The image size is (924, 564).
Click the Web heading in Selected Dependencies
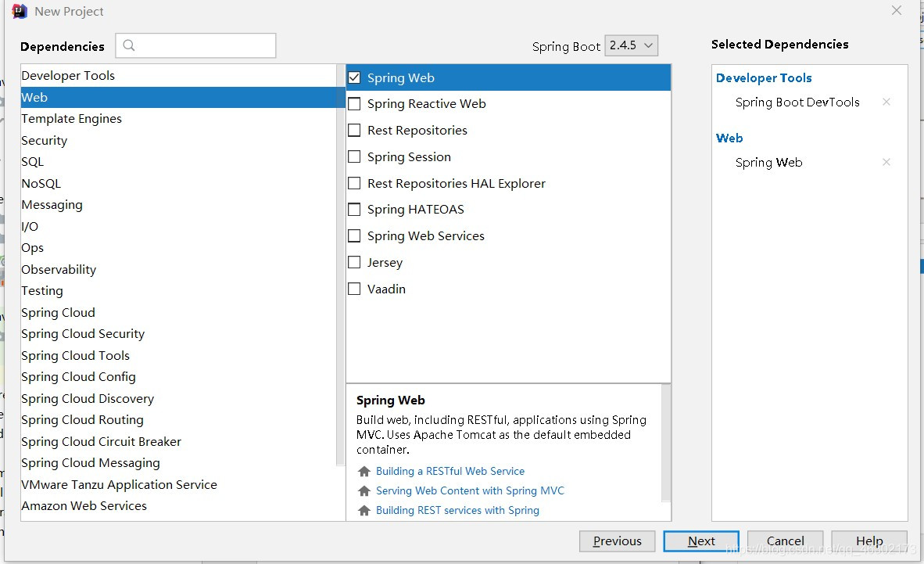(729, 138)
